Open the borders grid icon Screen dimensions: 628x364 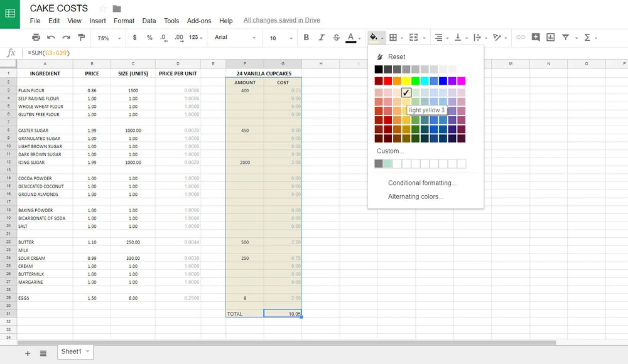393,37
